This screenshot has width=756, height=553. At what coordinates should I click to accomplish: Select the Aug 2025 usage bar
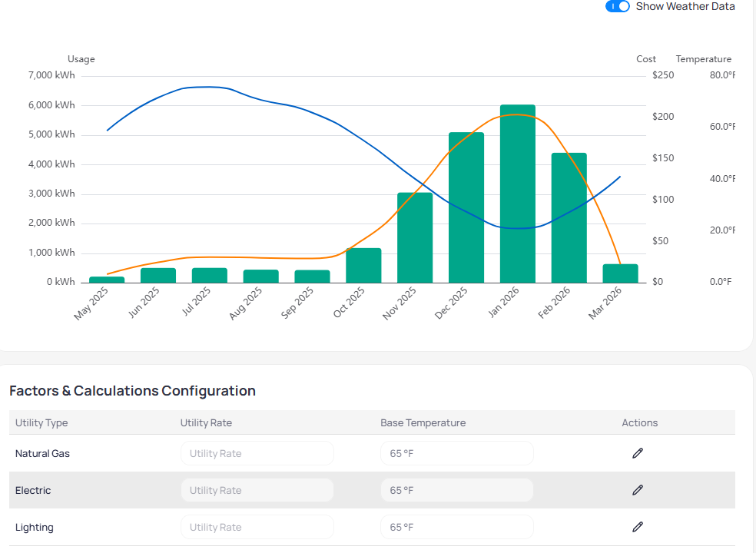click(261, 276)
